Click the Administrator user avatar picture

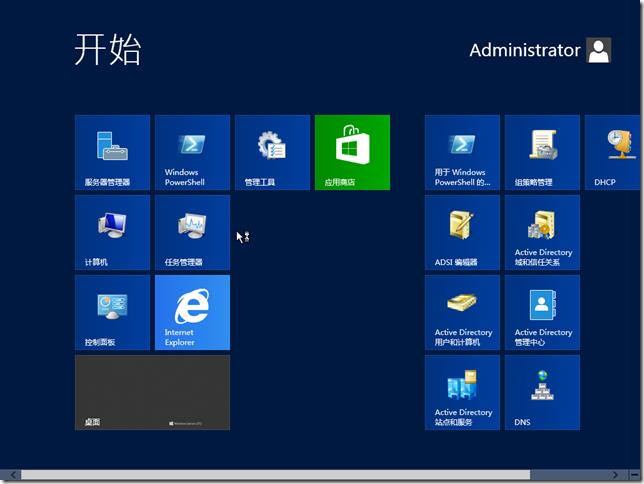[x=598, y=50]
